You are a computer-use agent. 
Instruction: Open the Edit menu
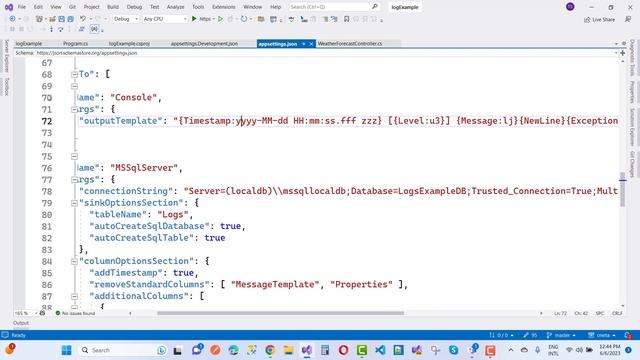[x=38, y=7]
